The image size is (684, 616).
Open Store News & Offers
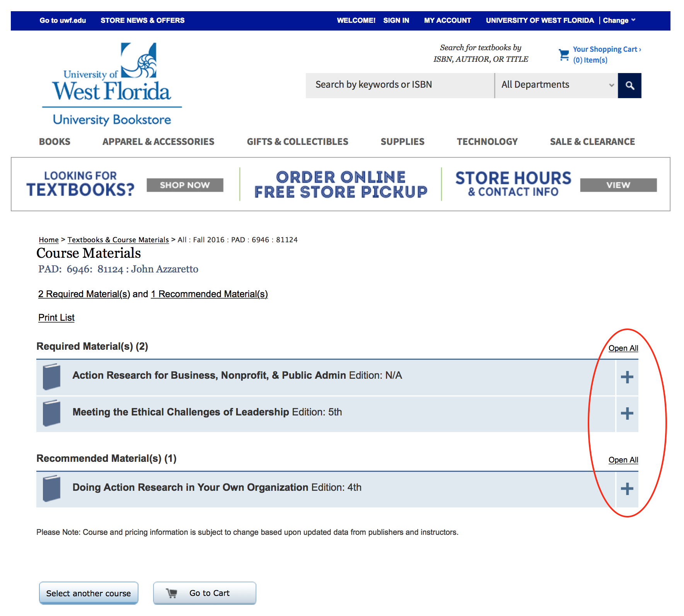(x=142, y=20)
